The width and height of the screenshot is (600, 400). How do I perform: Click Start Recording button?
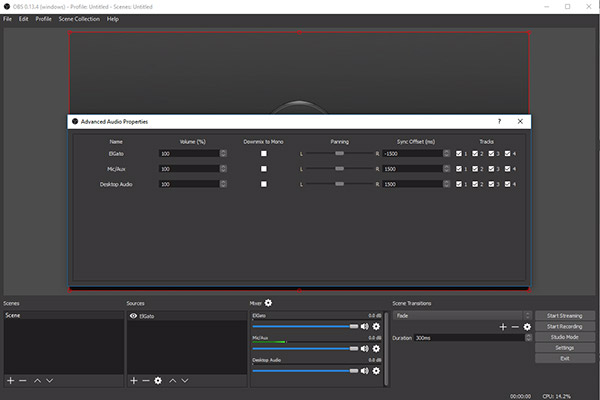(x=565, y=327)
